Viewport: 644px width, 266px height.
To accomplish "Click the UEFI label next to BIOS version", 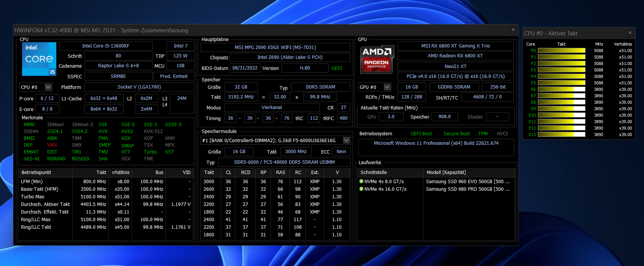I will (x=337, y=68).
